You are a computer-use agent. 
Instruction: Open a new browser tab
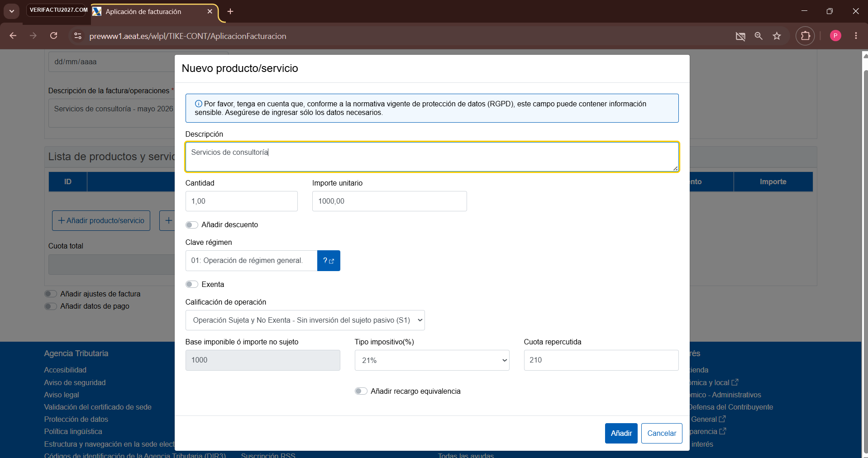tap(230, 11)
